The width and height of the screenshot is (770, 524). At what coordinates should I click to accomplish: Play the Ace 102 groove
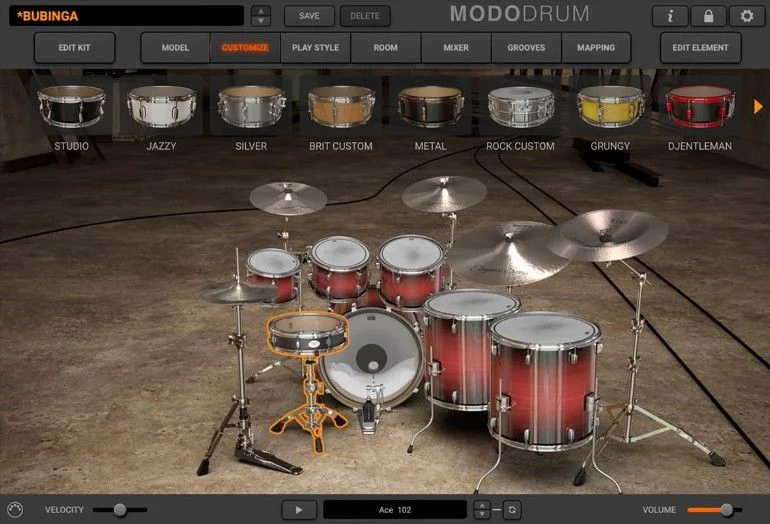pos(299,510)
